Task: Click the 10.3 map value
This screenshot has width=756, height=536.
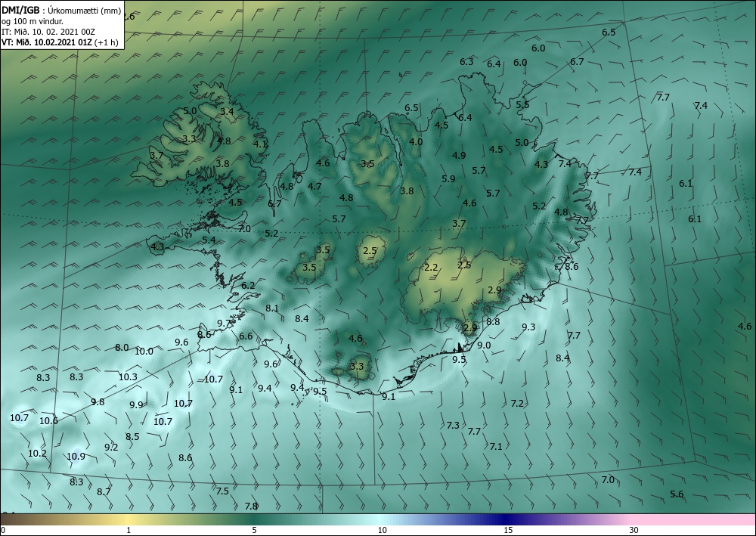Action: coord(128,377)
